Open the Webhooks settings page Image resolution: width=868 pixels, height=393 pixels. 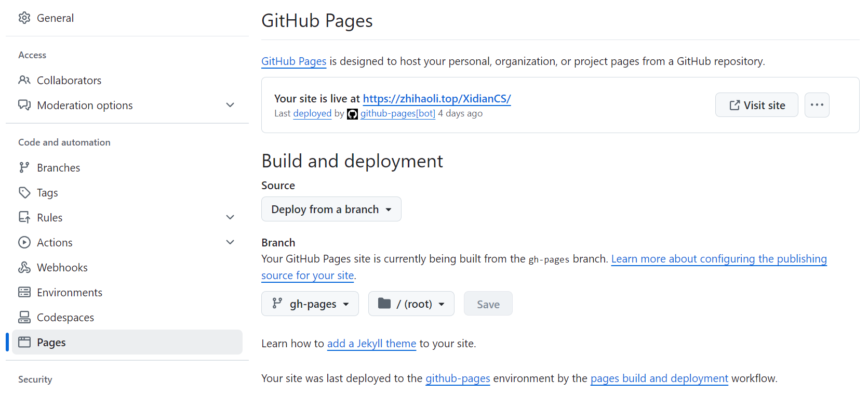tap(127, 267)
